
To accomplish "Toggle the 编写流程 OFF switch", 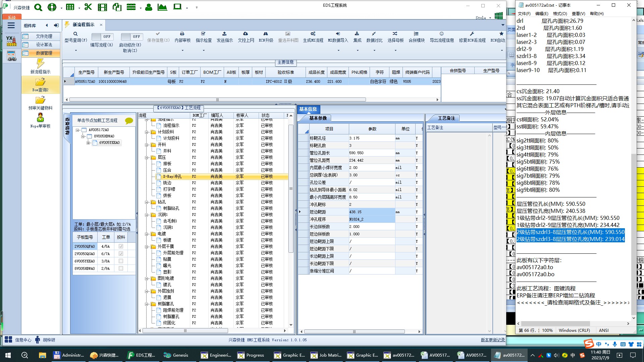I will pos(102,37).
